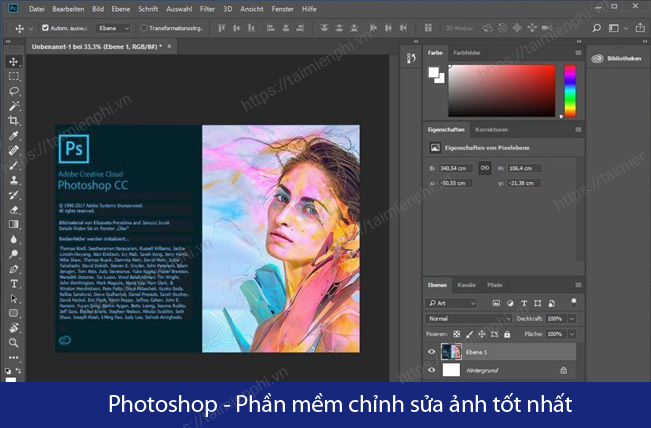Open Move tool preset dropdown arrow

[31, 28]
